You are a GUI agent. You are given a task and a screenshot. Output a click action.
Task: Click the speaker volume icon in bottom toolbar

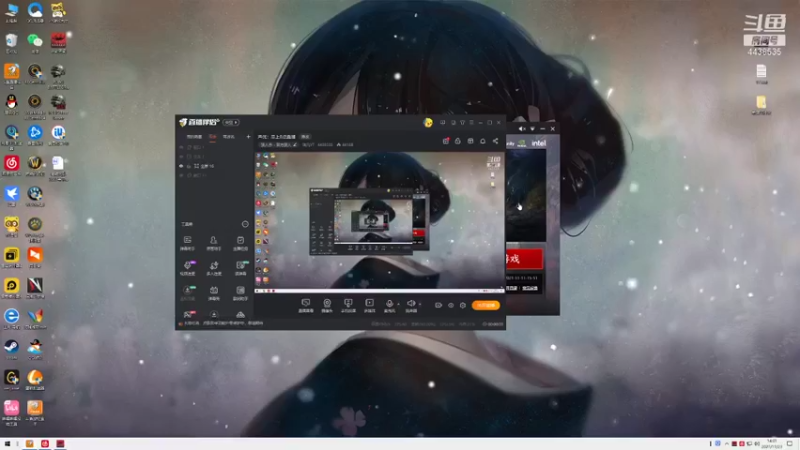click(x=411, y=305)
